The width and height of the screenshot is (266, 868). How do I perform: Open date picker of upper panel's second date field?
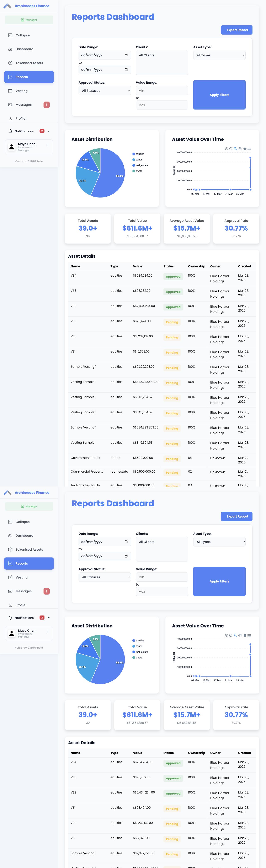click(126, 70)
